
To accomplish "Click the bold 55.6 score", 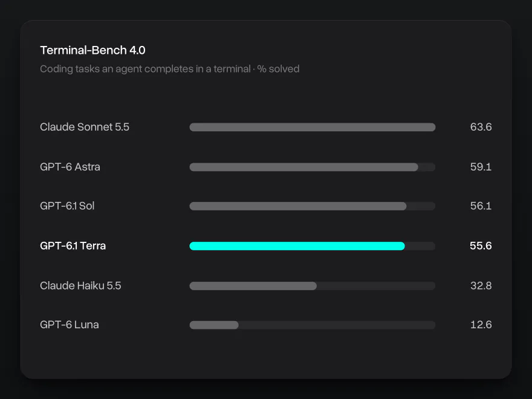I will [x=481, y=245].
